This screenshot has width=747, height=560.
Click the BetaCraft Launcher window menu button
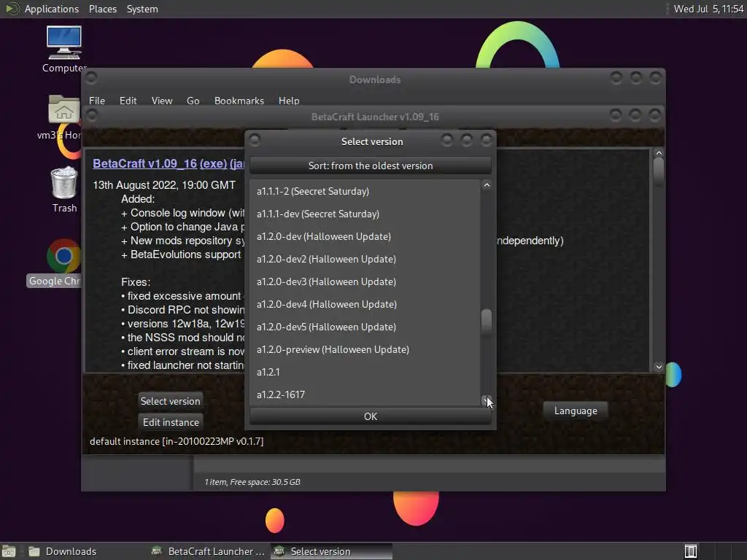point(92,115)
